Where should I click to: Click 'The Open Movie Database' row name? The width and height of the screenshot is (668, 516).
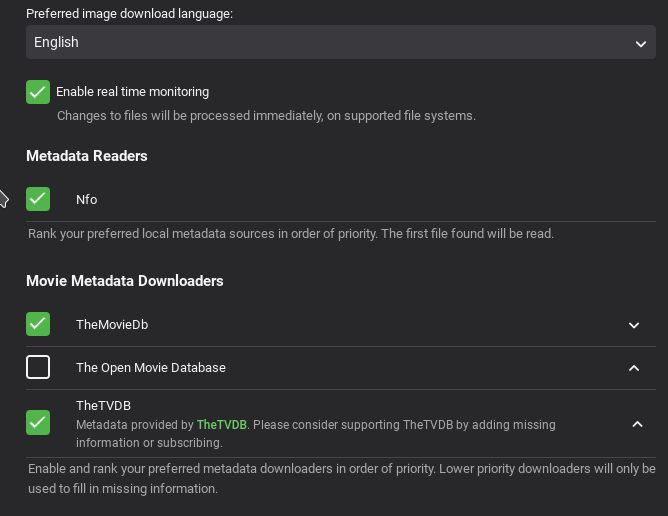151,368
